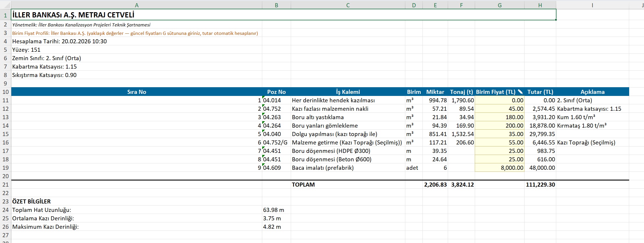
Task: Click the Tonaj (t) table header
Action: coord(461,92)
